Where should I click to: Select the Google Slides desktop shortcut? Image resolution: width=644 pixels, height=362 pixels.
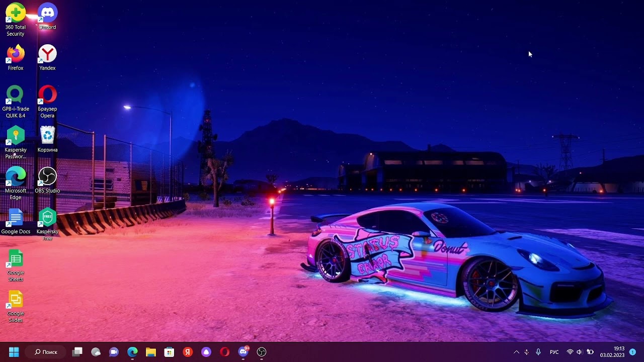[16, 306]
